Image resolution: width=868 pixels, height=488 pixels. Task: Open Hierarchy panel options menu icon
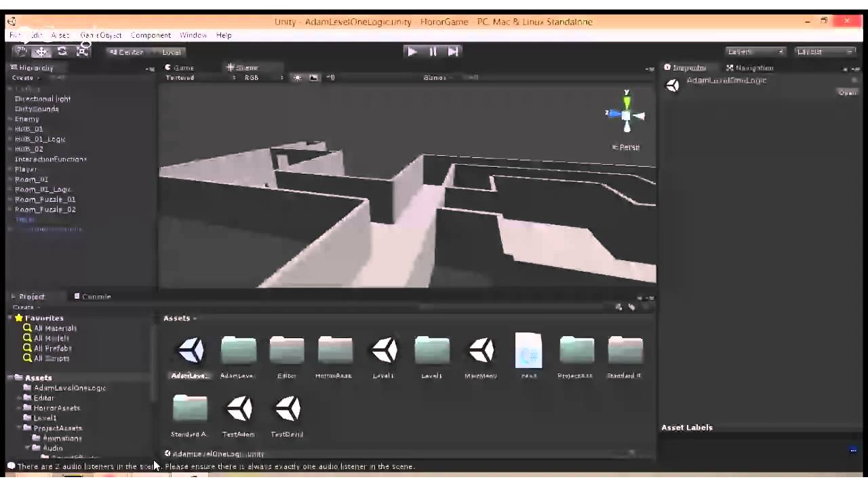[150, 68]
